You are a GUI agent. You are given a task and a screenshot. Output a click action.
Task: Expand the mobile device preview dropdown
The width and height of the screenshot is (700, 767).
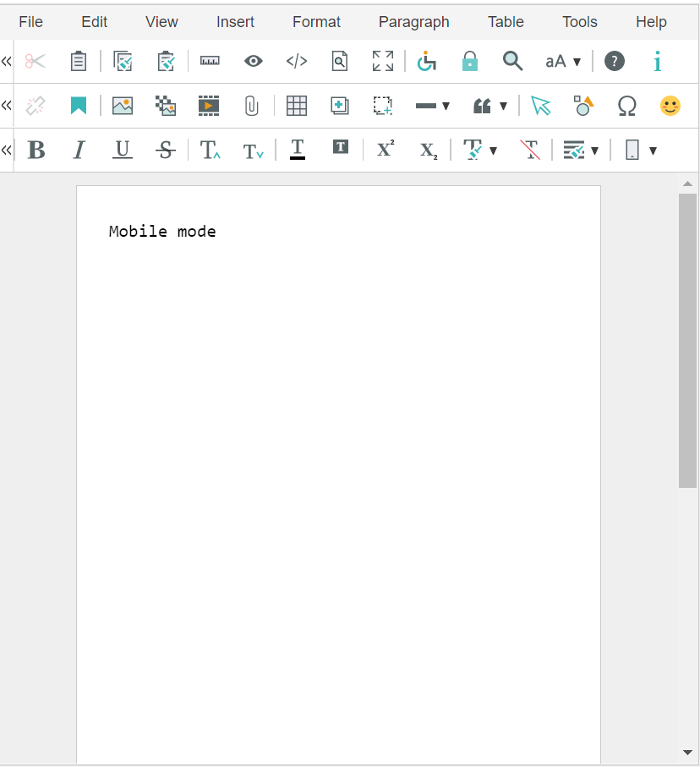(x=641, y=151)
